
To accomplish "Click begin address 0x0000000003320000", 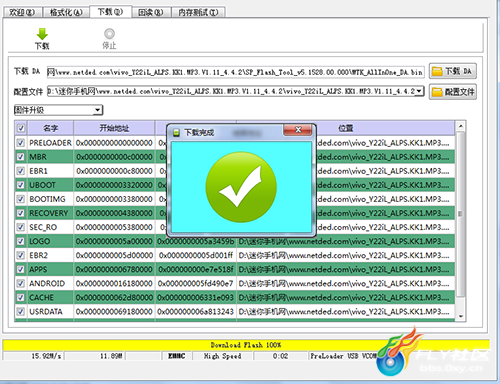I will pos(114,185).
